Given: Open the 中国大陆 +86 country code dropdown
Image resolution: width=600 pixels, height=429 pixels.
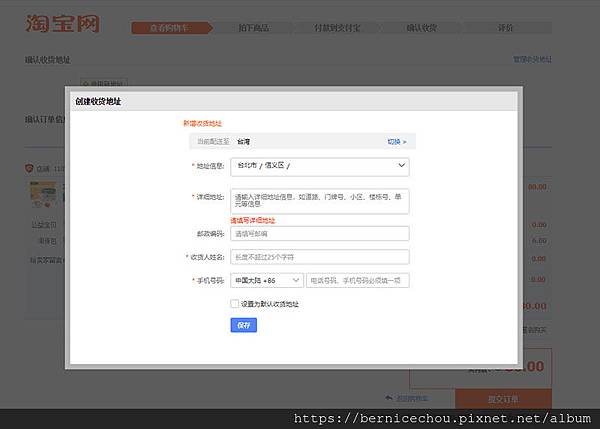Looking at the screenshot, I should (x=267, y=281).
